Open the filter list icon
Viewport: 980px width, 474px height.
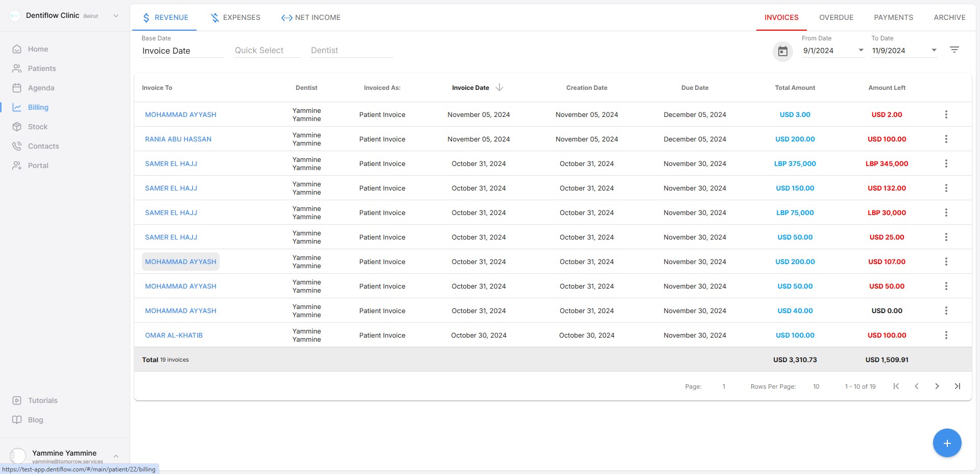tap(954, 50)
